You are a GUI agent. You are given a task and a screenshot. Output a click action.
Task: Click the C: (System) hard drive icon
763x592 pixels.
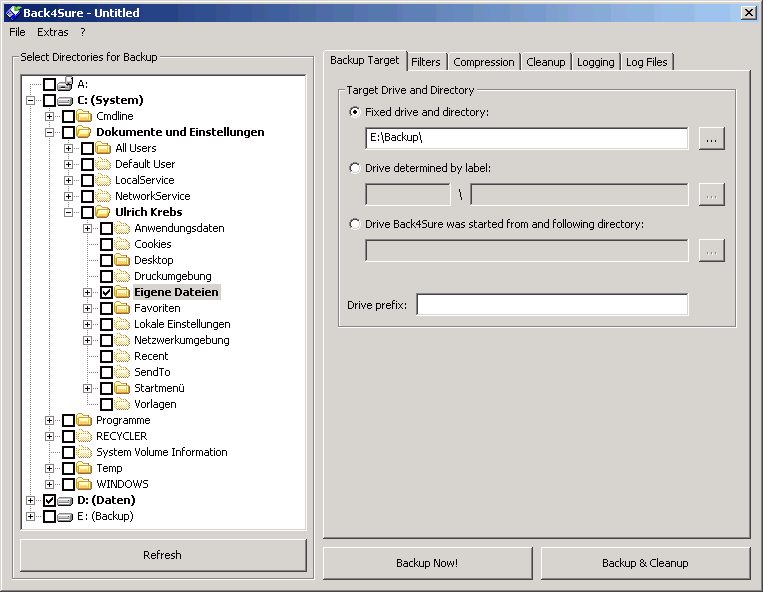[65, 101]
